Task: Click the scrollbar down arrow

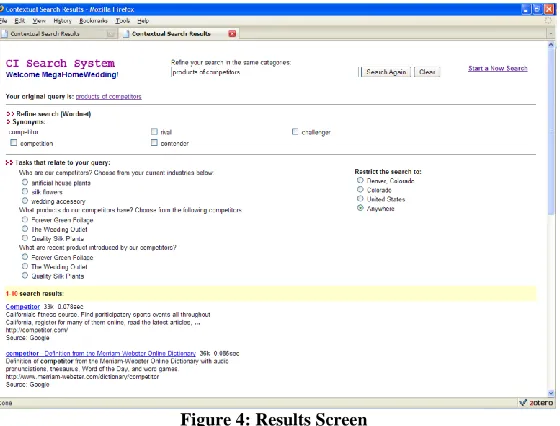Action: (551, 393)
